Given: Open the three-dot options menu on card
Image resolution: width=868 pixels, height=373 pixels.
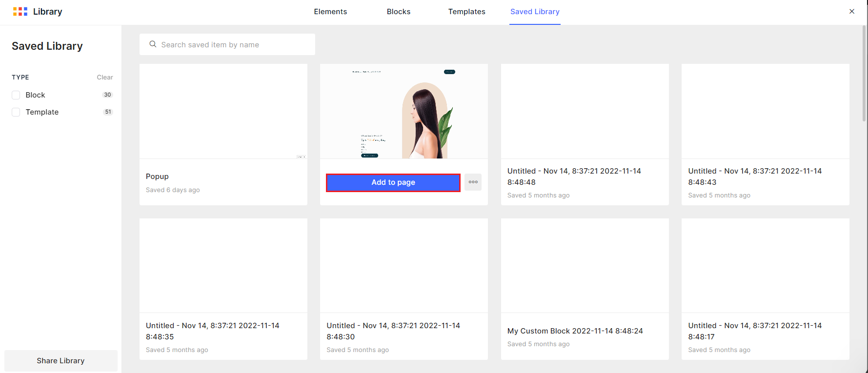Looking at the screenshot, I should click(x=473, y=182).
